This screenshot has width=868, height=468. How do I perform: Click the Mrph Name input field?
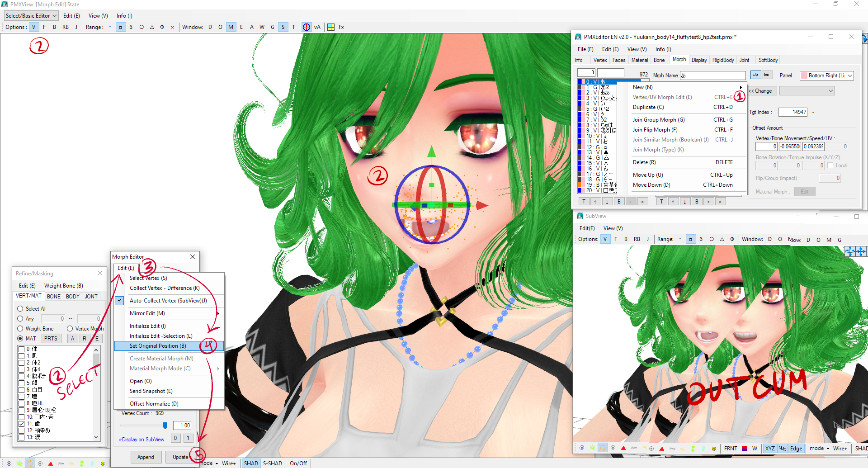(713, 76)
